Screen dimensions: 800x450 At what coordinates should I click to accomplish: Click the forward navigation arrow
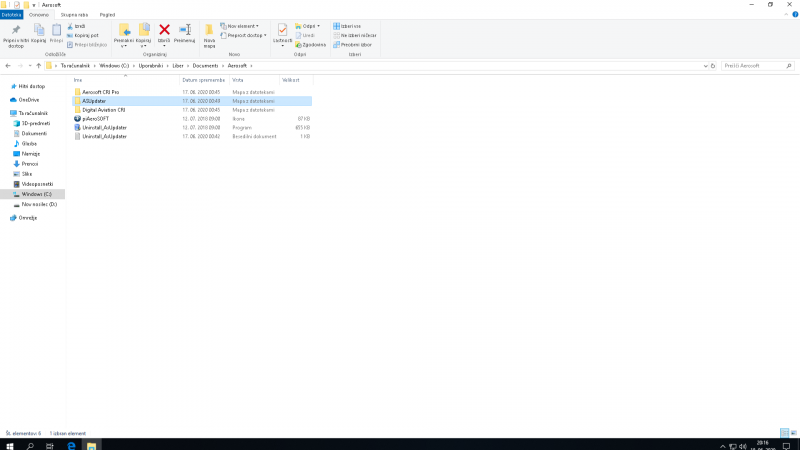pyautogui.click(x=20, y=66)
